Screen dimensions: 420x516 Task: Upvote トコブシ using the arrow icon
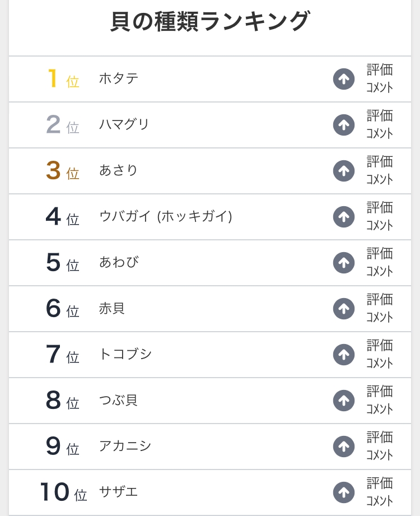coord(344,355)
